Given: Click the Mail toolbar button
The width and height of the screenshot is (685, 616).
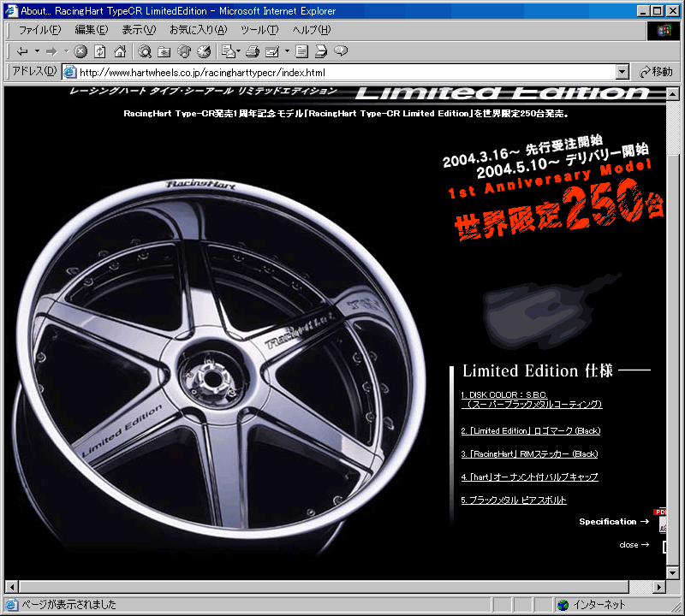Looking at the screenshot, I should pos(230,51).
